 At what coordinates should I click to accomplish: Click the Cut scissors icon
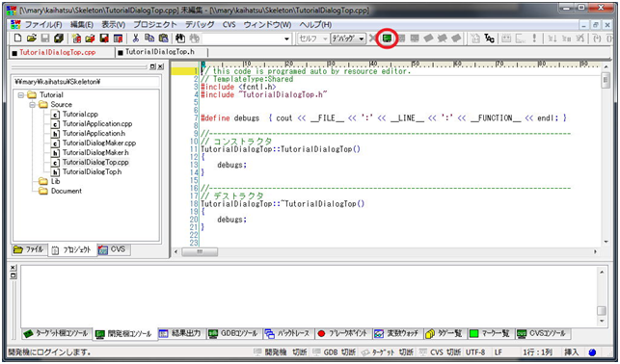(x=136, y=39)
